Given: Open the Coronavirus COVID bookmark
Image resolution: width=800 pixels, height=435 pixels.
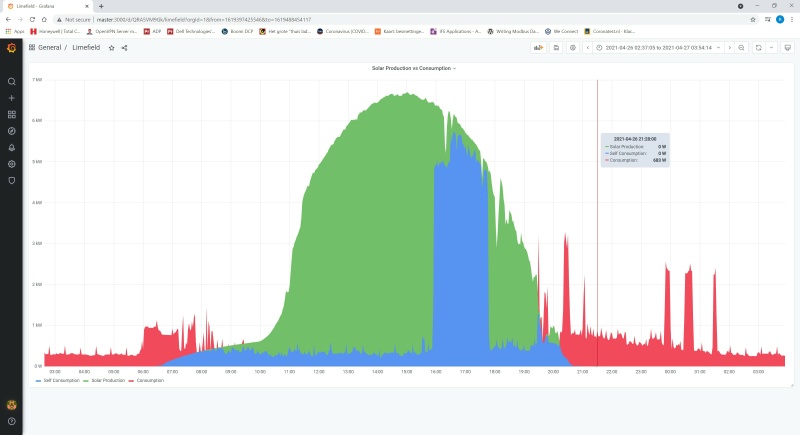Looking at the screenshot, I should [x=342, y=31].
